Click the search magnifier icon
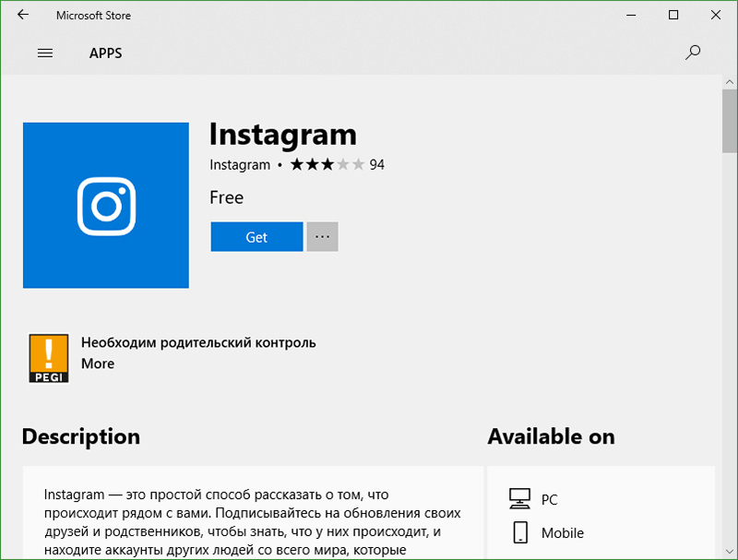This screenshot has width=738, height=560. tap(693, 53)
